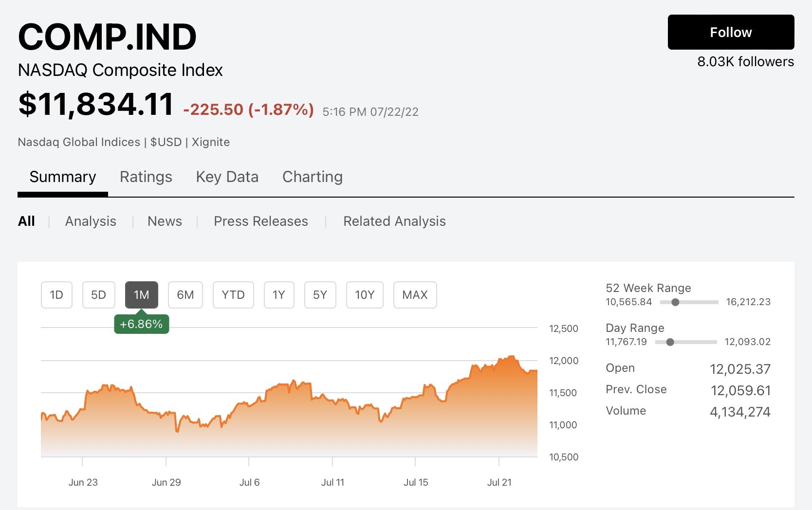The height and width of the screenshot is (510, 812).
Task: Click the Jul 21 axis label
Action: pos(499,482)
